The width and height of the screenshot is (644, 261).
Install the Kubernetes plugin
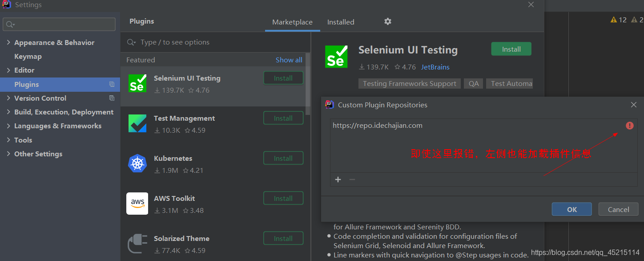click(x=283, y=158)
